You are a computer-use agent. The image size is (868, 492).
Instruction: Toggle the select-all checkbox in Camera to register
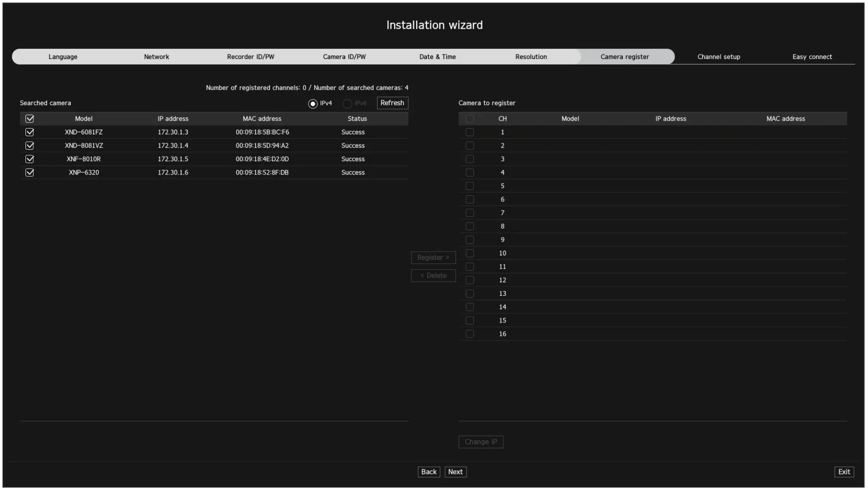[470, 119]
